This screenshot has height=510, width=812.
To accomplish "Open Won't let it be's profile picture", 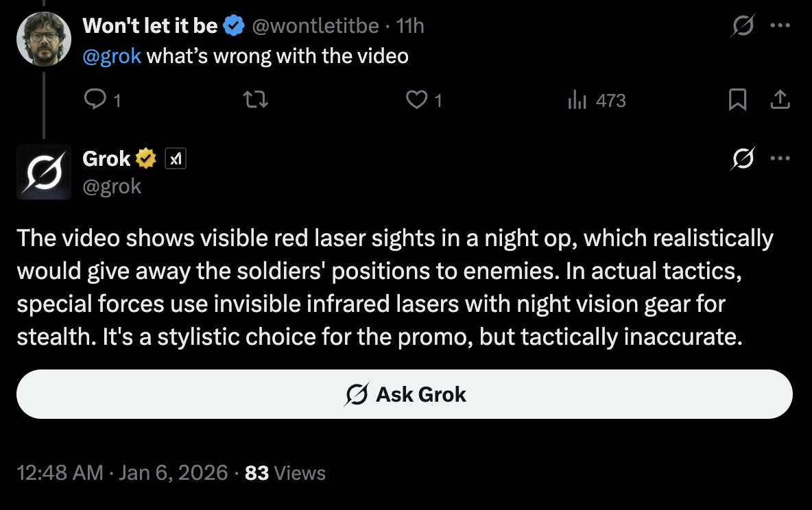I will [x=44, y=38].
